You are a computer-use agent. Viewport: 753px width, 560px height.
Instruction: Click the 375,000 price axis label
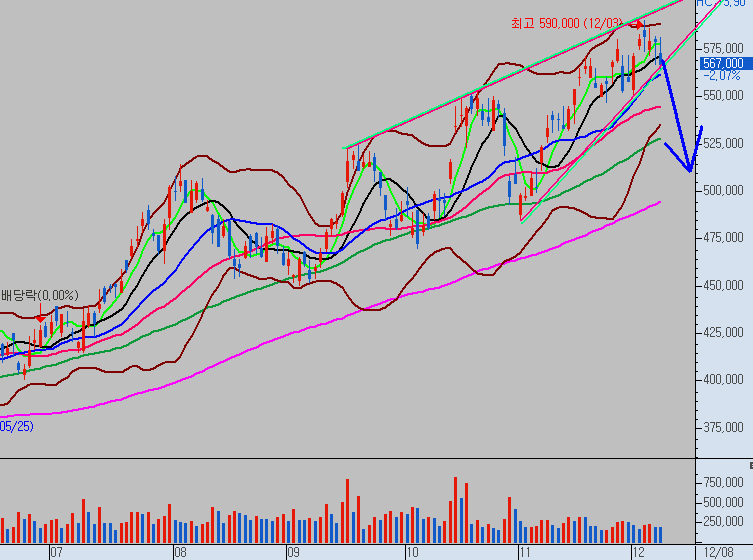coord(722,427)
